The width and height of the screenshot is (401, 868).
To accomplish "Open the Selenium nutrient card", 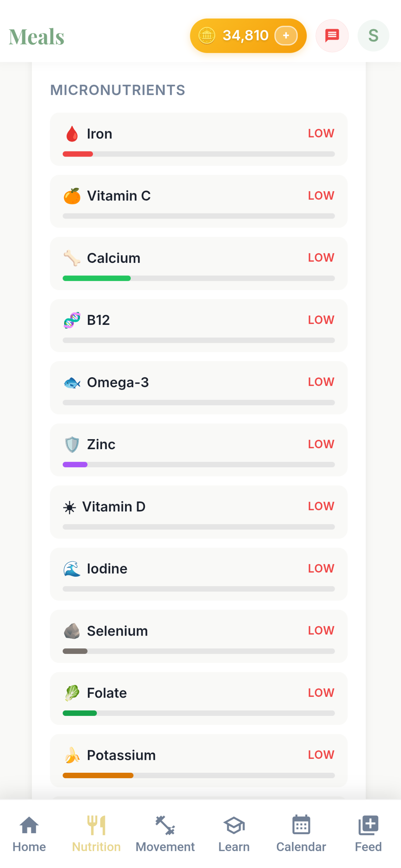I will pos(199,636).
